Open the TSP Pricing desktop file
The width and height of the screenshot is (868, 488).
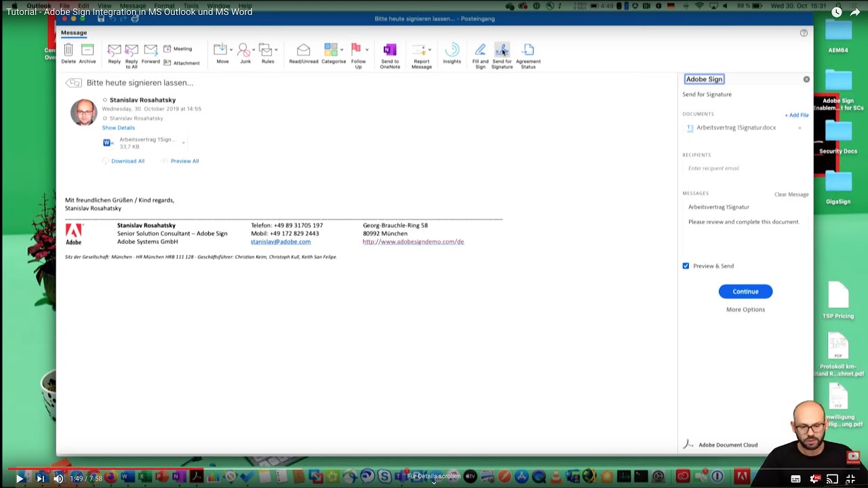tap(838, 300)
